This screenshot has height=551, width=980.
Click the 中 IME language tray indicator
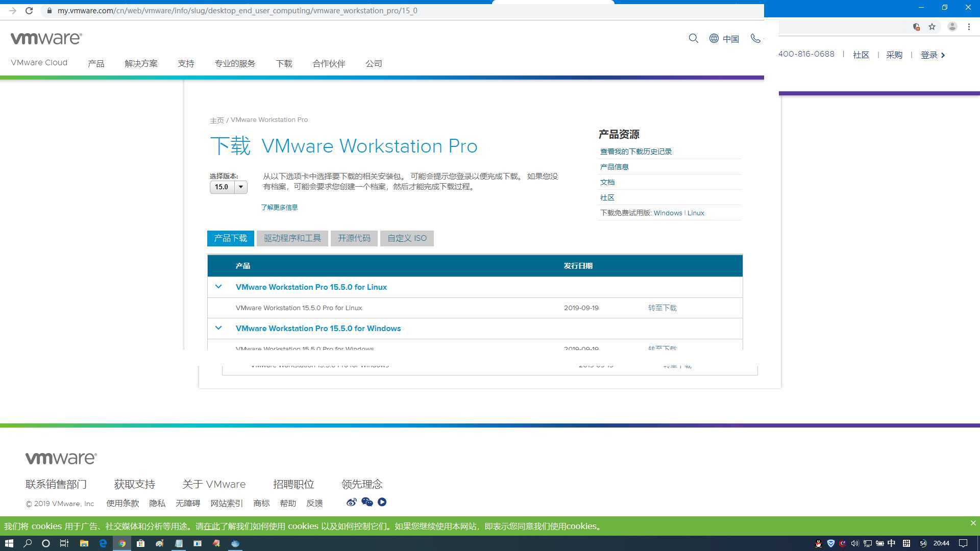tap(891, 543)
